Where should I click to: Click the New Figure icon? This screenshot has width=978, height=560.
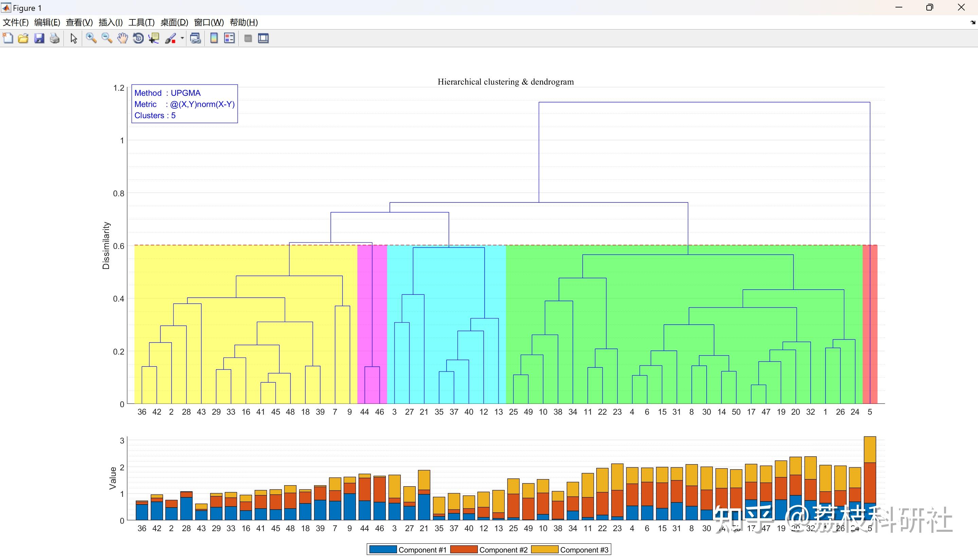point(8,38)
